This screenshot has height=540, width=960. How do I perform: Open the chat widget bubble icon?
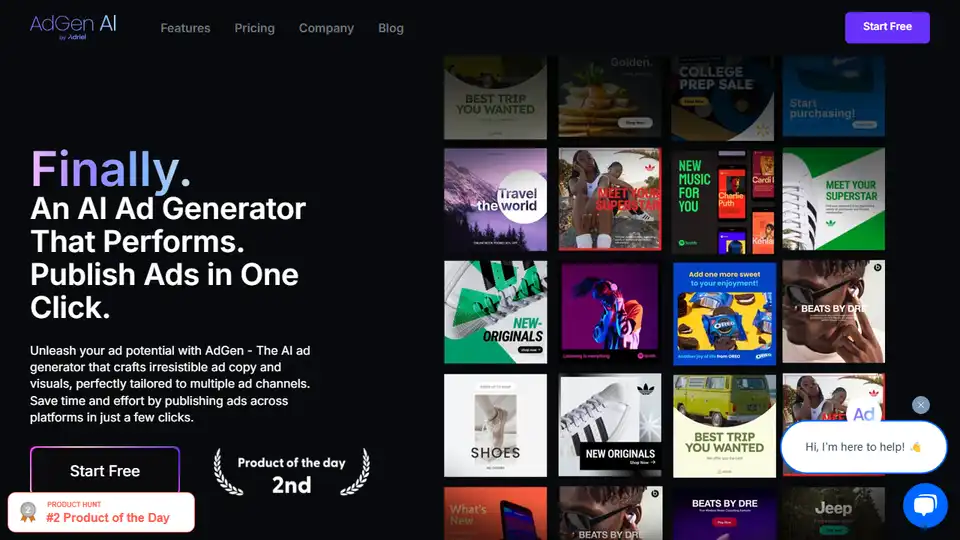pos(925,505)
